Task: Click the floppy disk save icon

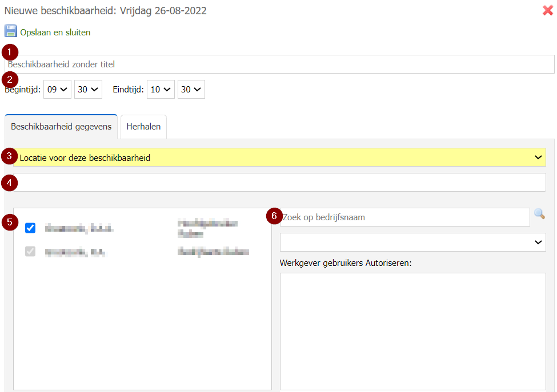Action: pyautogui.click(x=11, y=31)
